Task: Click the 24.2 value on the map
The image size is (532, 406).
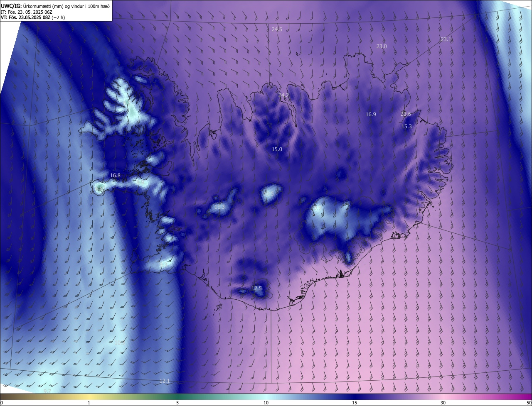Action: click(283, 95)
